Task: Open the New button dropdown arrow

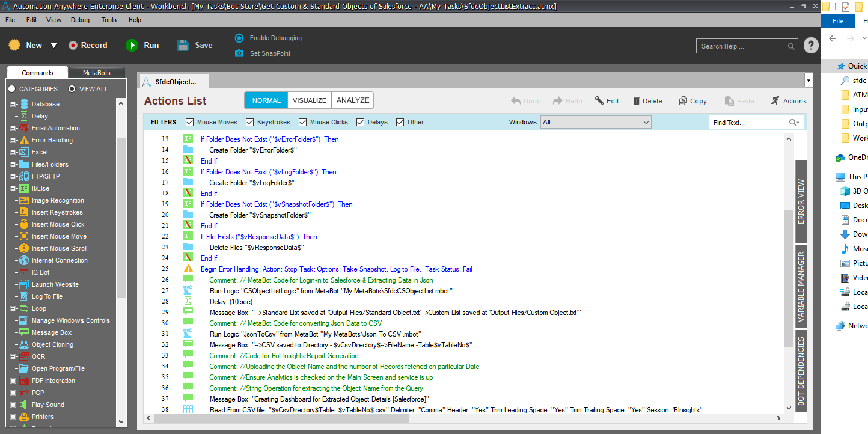Action: (x=53, y=46)
